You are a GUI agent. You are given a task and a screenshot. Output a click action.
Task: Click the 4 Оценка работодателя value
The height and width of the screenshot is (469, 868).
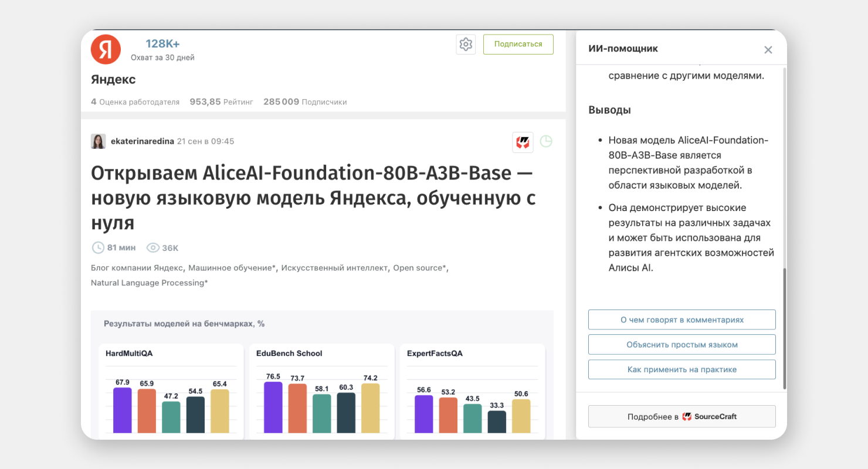click(135, 102)
